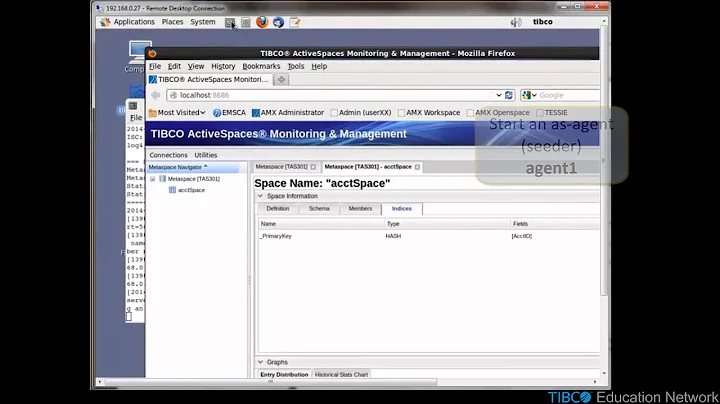This screenshot has height=404, width=720.
Task: Open the Computer desktop icon
Action: pos(138,56)
